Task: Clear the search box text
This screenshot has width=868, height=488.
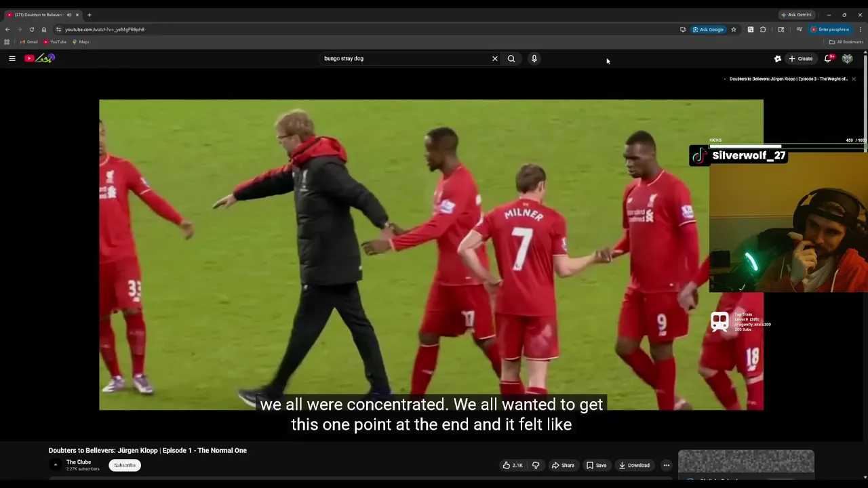Action: point(494,58)
